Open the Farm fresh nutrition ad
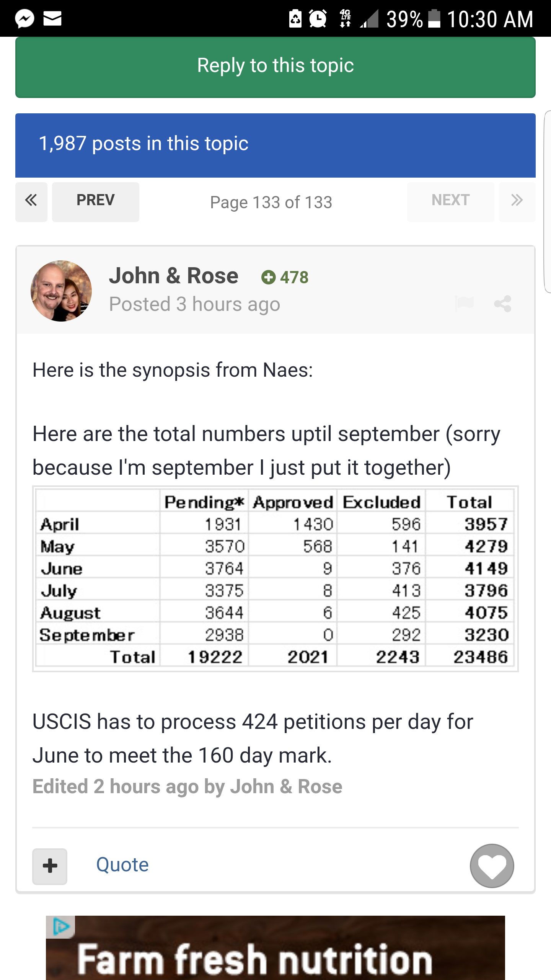 (x=275, y=948)
